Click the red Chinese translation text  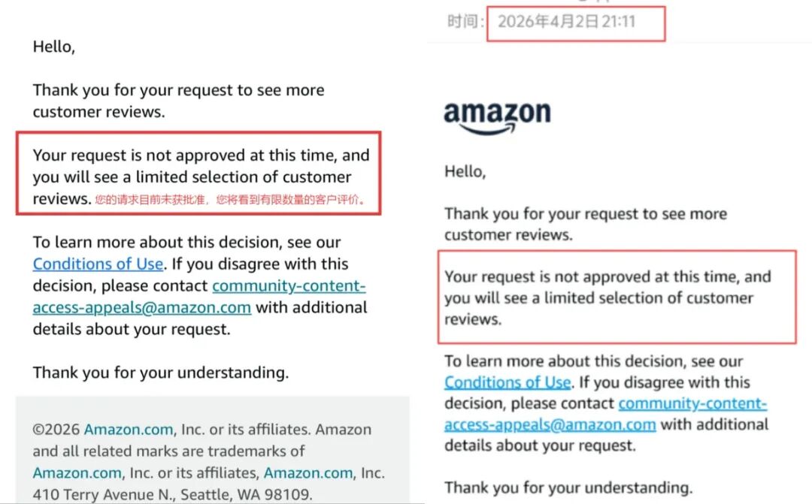(x=230, y=201)
